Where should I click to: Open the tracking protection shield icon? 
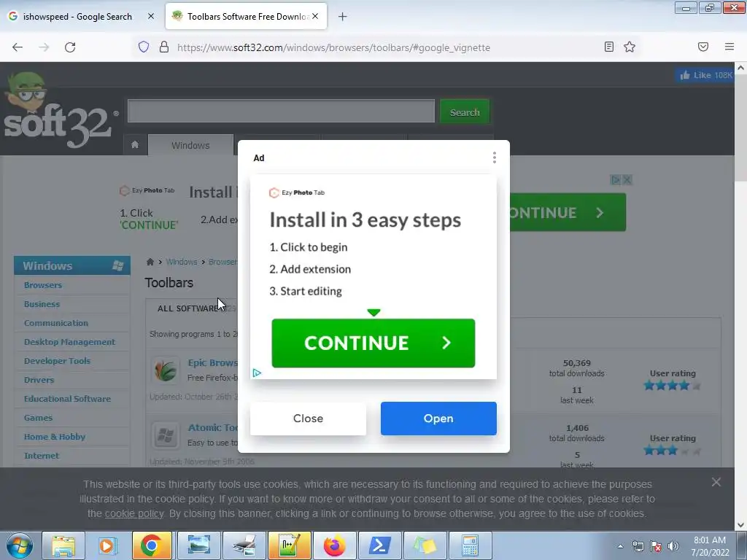point(144,47)
